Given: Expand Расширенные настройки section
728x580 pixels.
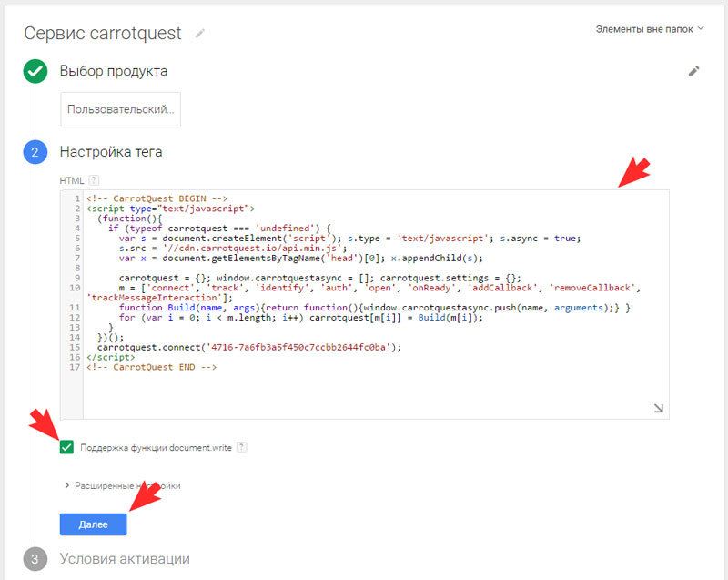Looking at the screenshot, I should (x=123, y=485).
